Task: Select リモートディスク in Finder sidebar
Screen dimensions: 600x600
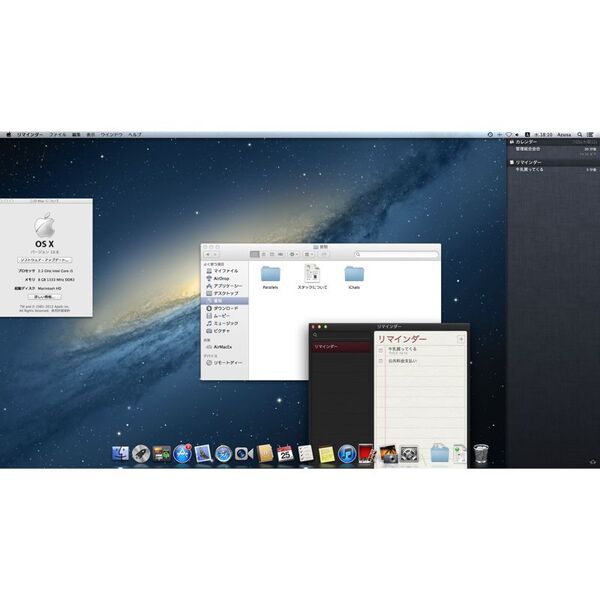Action: 225,363
